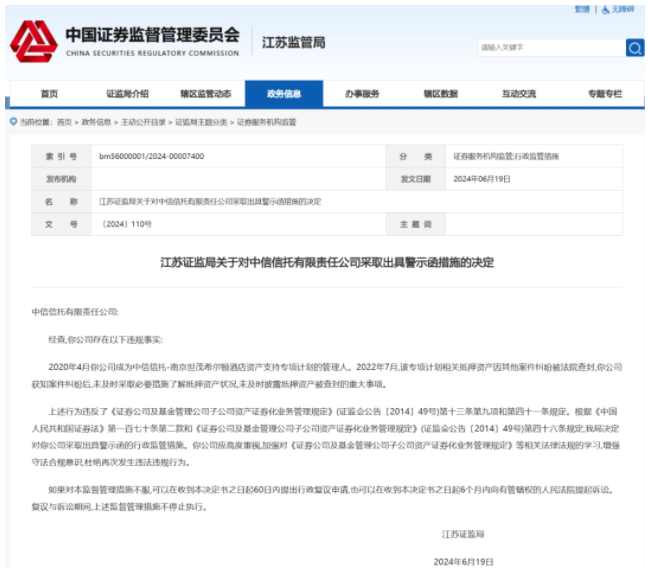The width and height of the screenshot is (648, 571).
Task: Click the 主题词 label cell
Action: point(416,224)
